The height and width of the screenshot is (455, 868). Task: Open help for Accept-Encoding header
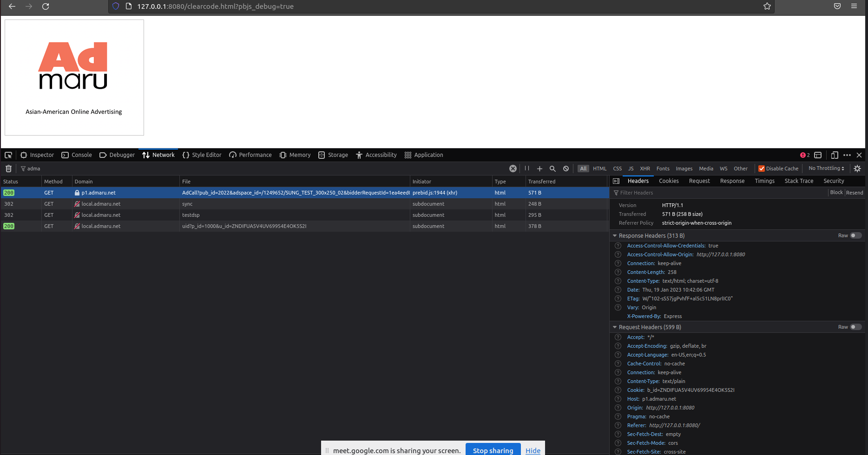click(x=618, y=346)
